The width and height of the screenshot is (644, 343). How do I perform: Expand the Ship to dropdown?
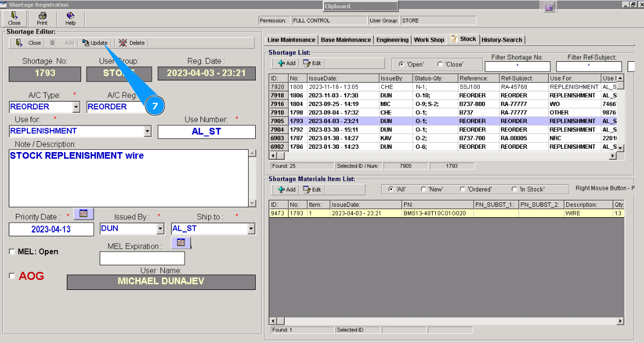point(251,229)
